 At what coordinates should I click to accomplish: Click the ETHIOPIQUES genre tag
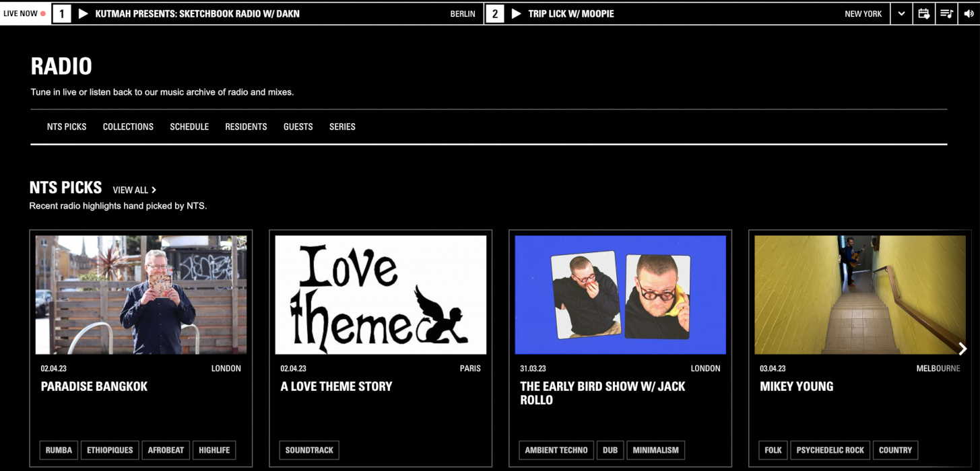point(110,449)
